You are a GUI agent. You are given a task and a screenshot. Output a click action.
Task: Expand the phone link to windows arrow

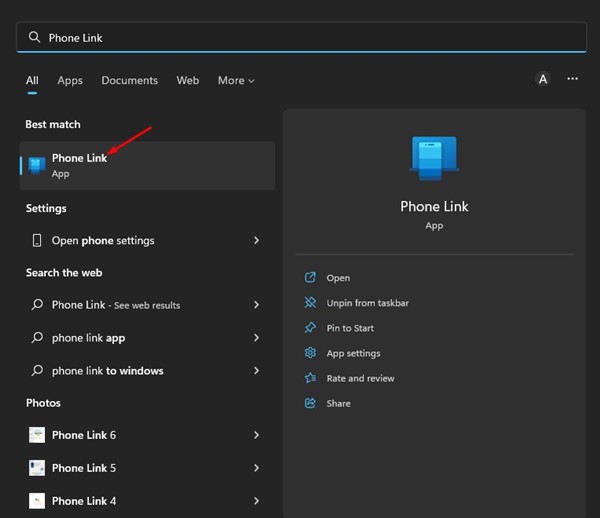tap(256, 371)
